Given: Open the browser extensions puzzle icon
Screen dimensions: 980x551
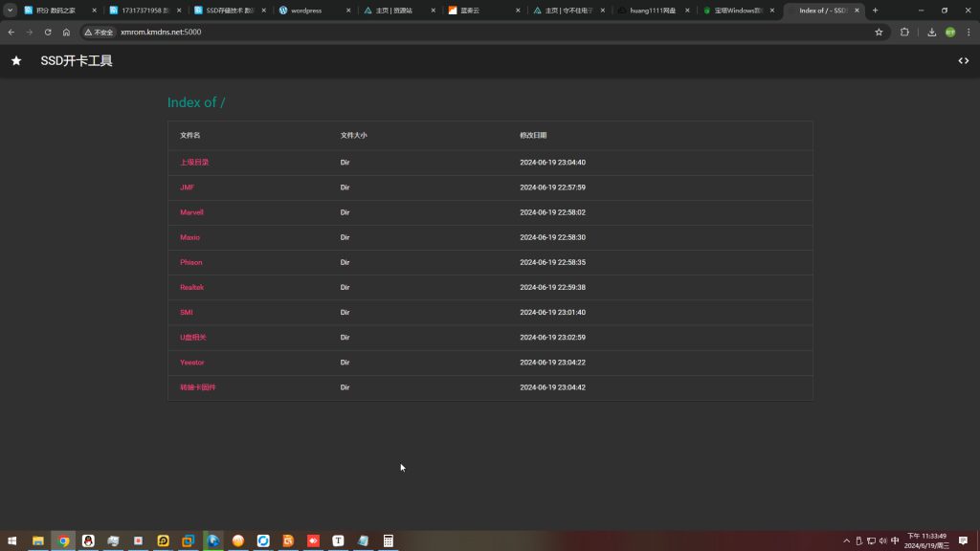Looking at the screenshot, I should [x=904, y=32].
